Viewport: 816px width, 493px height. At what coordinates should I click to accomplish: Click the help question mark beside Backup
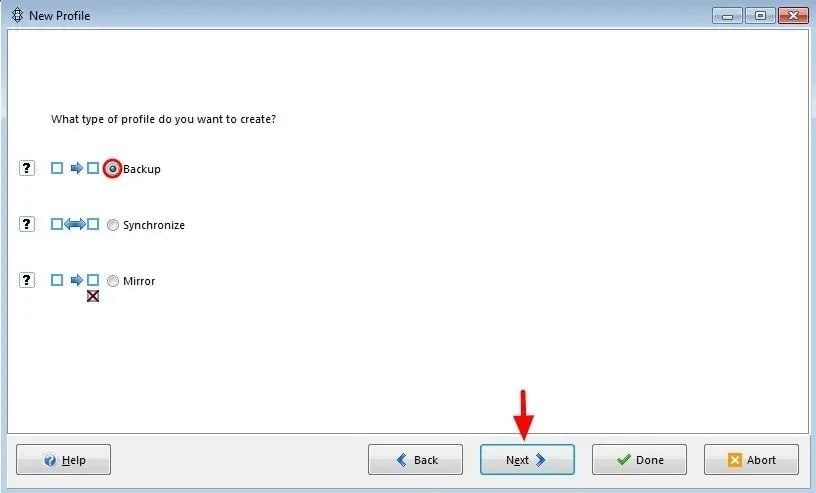coord(27,168)
